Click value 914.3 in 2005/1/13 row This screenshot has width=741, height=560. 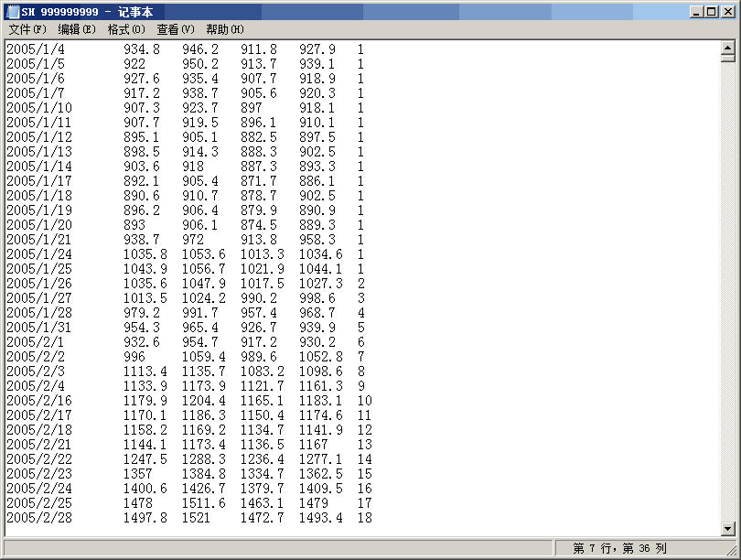200,152
